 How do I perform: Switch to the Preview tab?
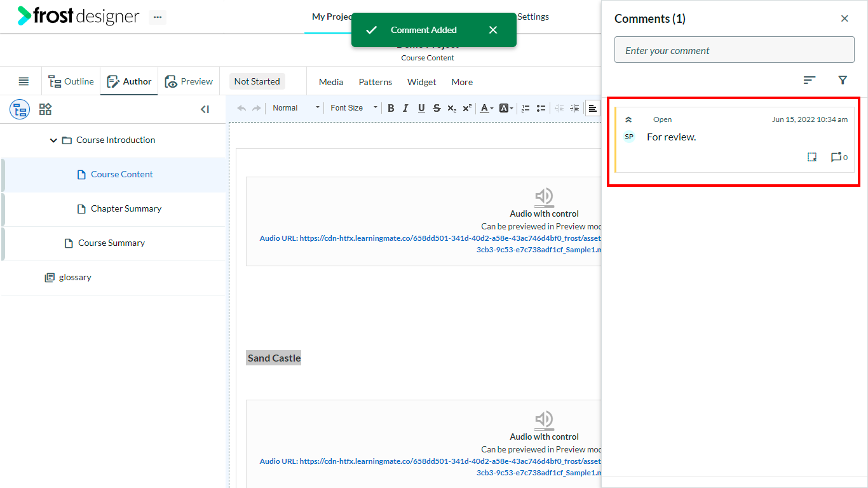pyautogui.click(x=189, y=81)
